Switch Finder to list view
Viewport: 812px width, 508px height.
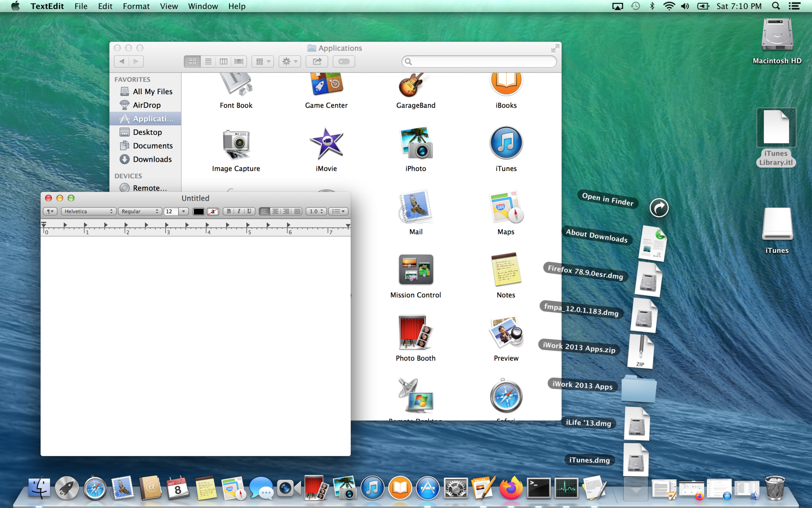[208, 61]
